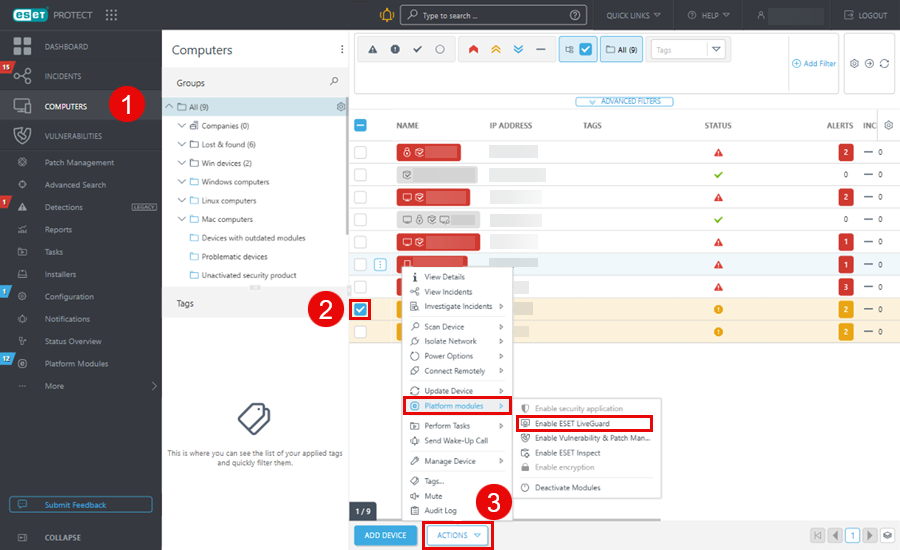Viewport: 900px width, 550px height.
Task: Check the fourth computer row checkbox
Action: (x=360, y=219)
